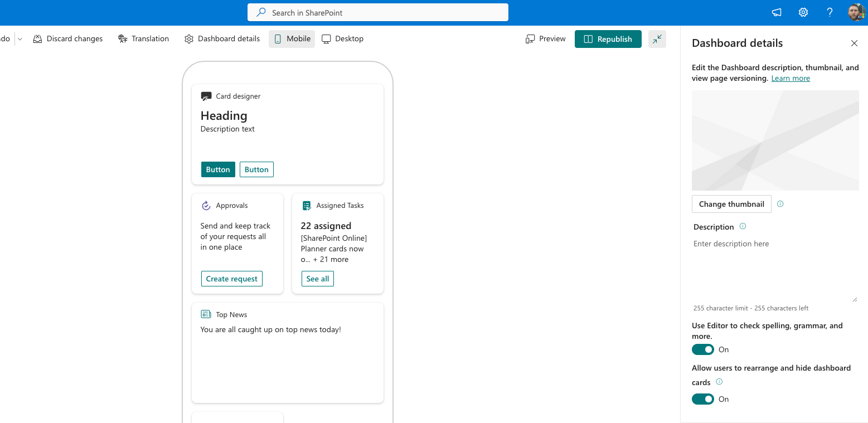Click the Top News card icon
This screenshot has height=423, width=868.
click(x=206, y=315)
